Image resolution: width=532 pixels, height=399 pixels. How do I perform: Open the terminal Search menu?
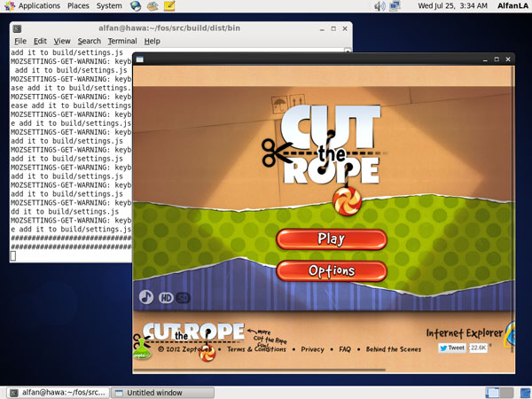click(90, 41)
